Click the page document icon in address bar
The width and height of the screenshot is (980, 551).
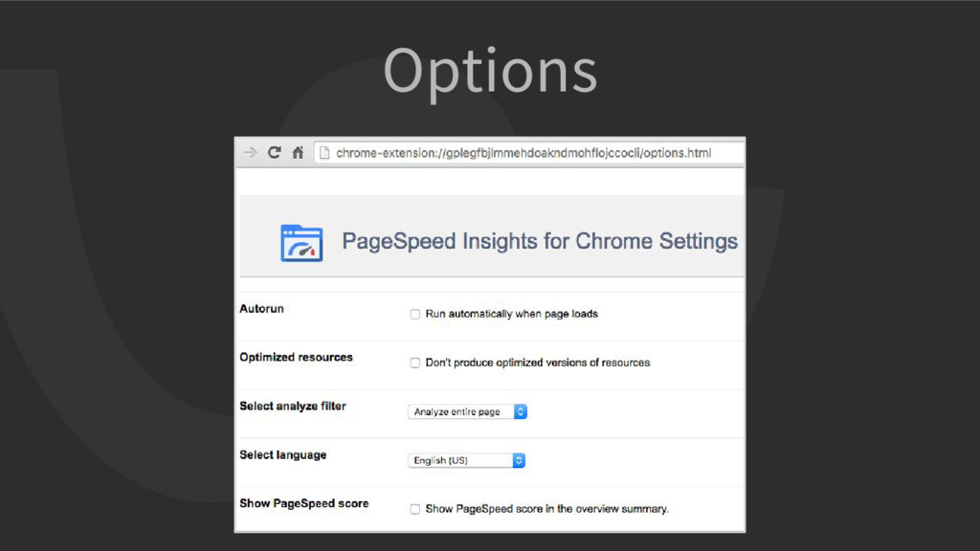pos(323,153)
